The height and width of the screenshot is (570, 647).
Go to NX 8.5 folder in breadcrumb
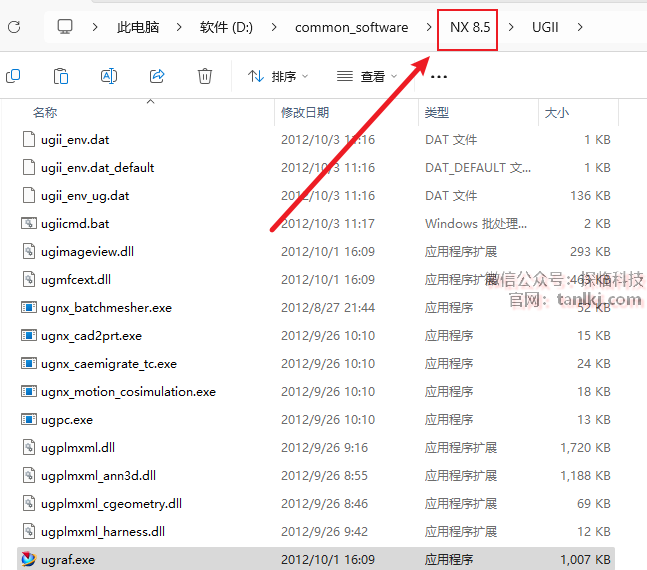470,27
